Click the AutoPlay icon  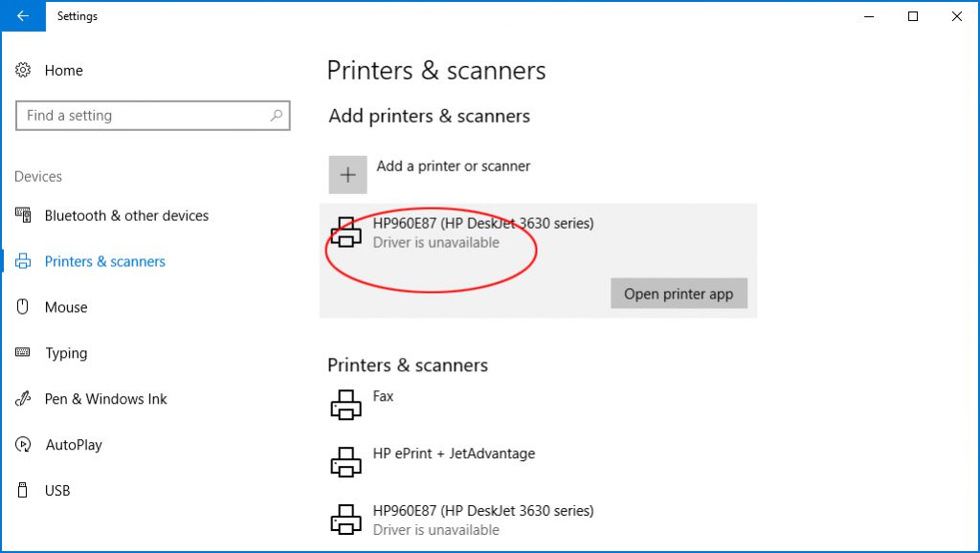tap(23, 444)
